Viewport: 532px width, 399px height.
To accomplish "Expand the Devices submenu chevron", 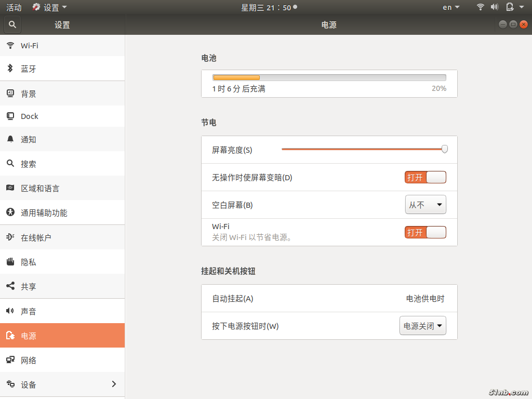I will (x=114, y=384).
